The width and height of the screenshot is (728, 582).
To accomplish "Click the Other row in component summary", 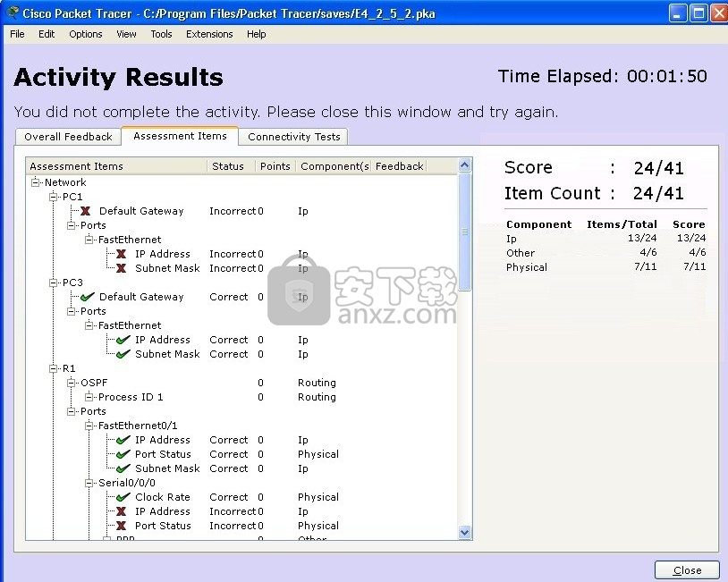I will click(605, 253).
